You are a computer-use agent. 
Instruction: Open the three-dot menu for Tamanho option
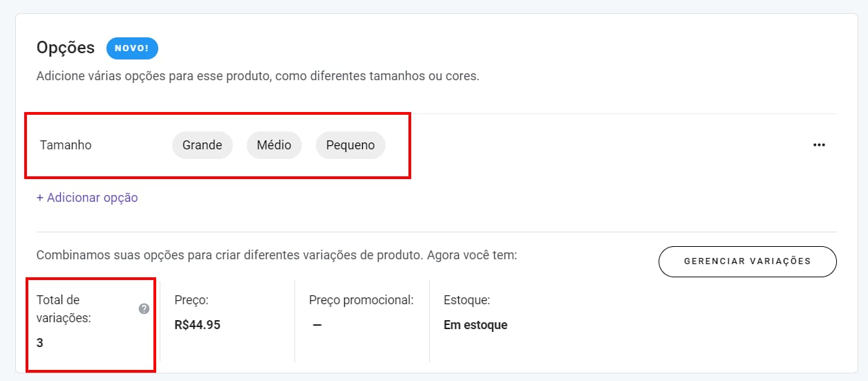[819, 145]
